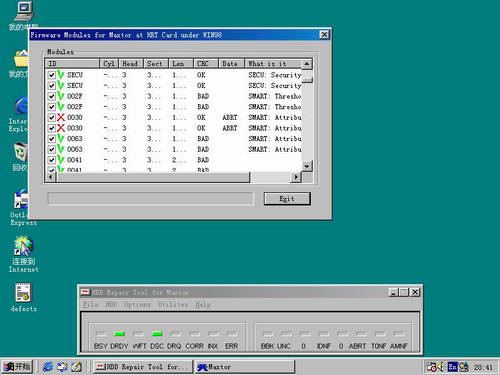Viewport: 500px width, 375px height.
Task: Click the TONF error indicator light
Action: (x=380, y=334)
